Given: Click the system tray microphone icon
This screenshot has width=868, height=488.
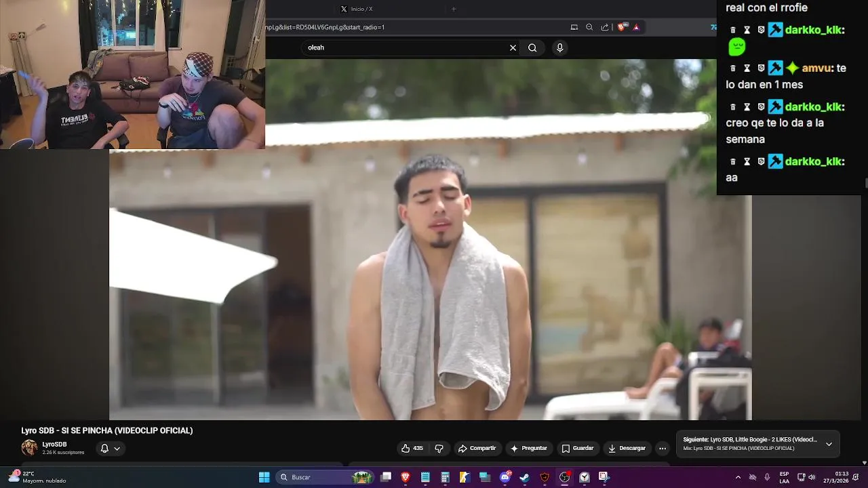Looking at the screenshot, I should coord(767,477).
